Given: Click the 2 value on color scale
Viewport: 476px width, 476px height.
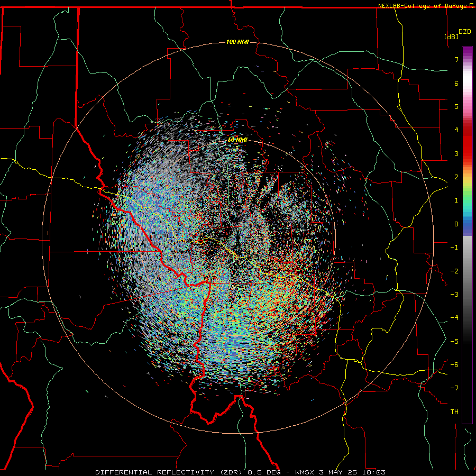Looking at the screenshot, I should click(456, 177).
